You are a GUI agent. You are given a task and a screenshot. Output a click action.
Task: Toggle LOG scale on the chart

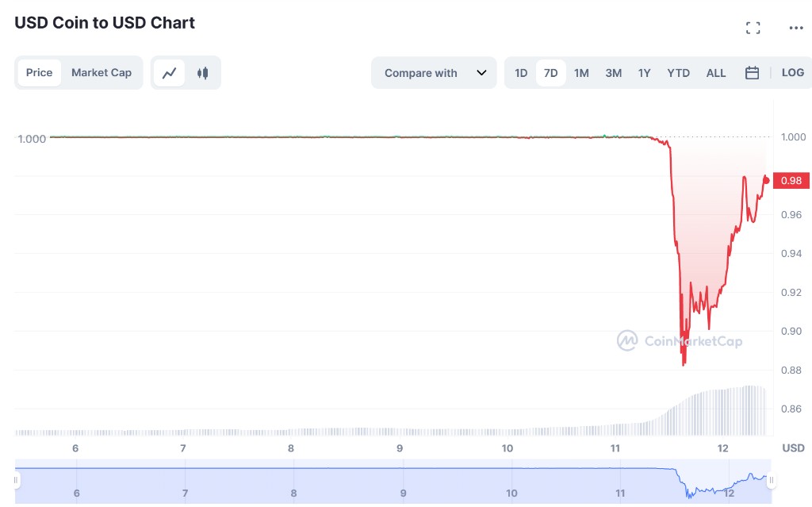[792, 73]
